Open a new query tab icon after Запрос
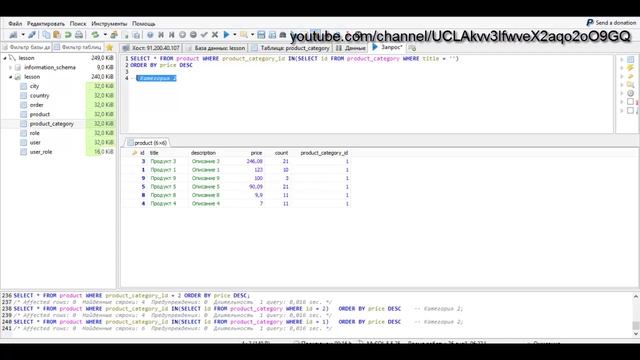The image size is (640, 360). tap(412, 48)
